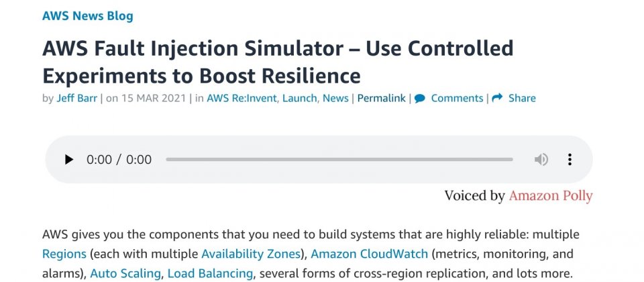
Task: Jump to the Comments section link
Action: click(x=457, y=98)
